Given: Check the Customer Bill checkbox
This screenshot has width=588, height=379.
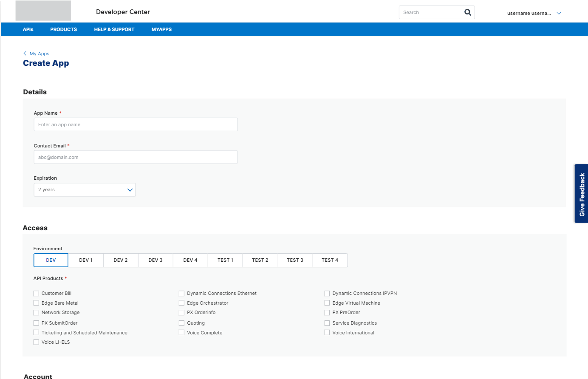Looking at the screenshot, I should (x=36, y=293).
